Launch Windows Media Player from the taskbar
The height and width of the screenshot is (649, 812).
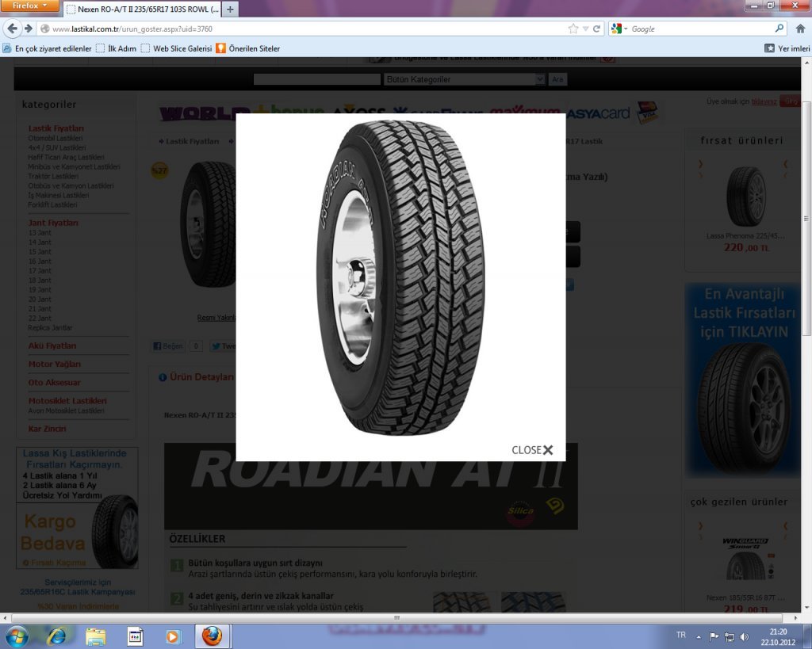(173, 636)
